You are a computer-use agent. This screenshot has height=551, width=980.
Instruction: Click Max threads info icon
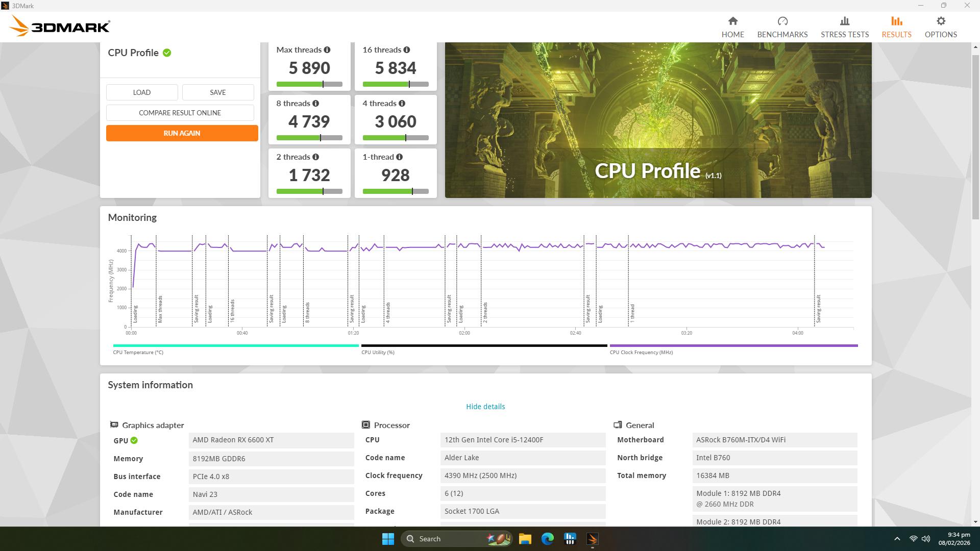point(327,50)
